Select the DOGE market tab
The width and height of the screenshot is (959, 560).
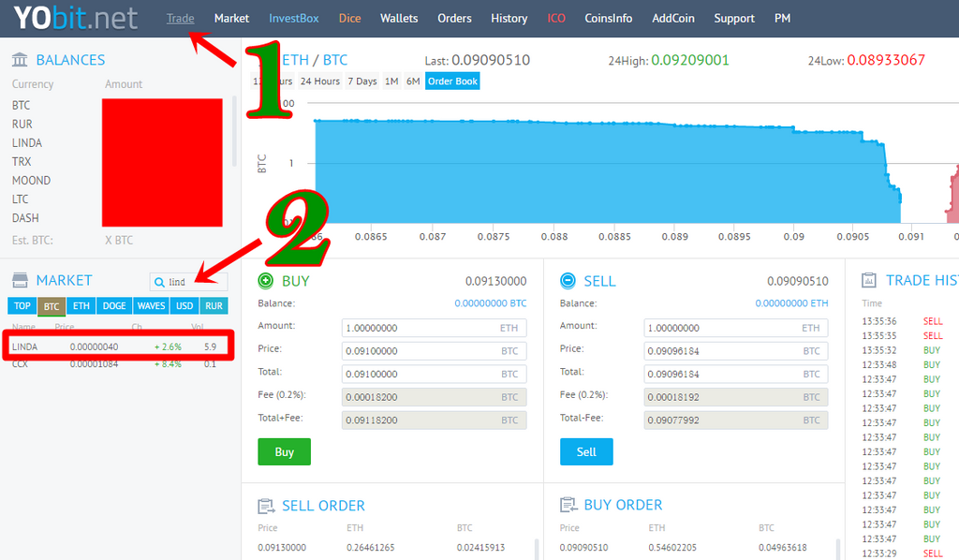pos(114,305)
